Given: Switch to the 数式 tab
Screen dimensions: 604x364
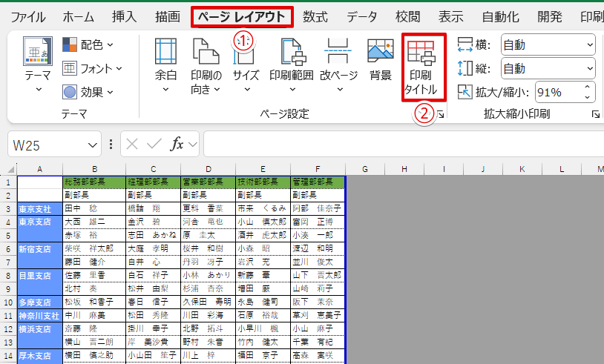Looking at the screenshot, I should [315, 17].
